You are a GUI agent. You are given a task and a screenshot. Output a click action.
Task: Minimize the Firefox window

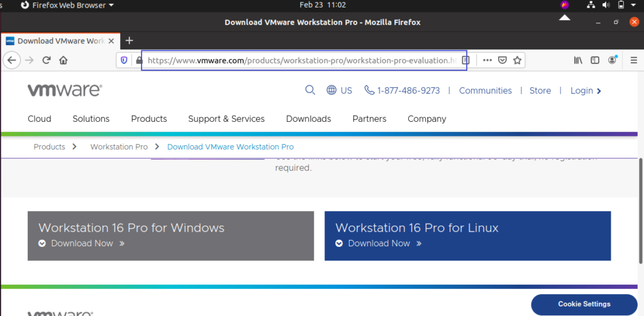(599, 22)
